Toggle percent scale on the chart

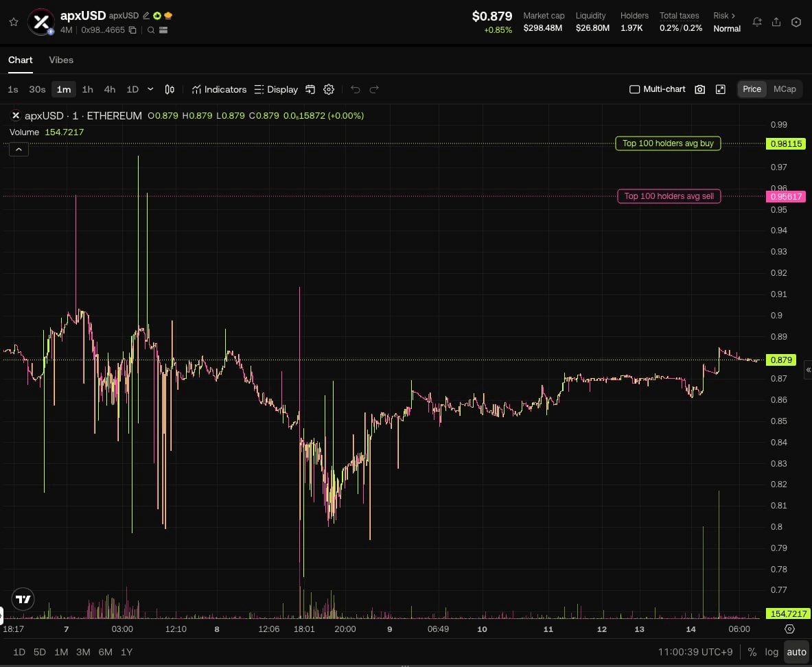click(x=752, y=652)
